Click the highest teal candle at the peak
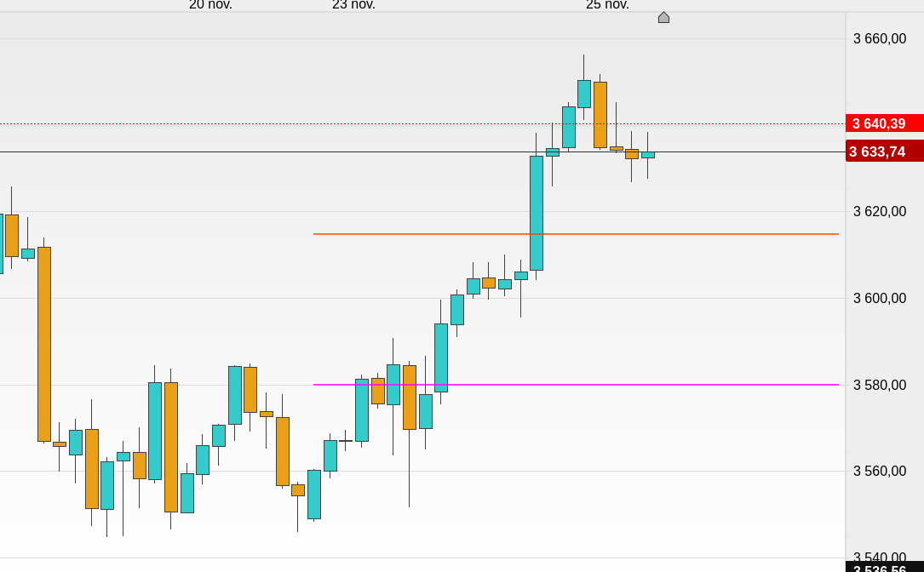 (583, 94)
